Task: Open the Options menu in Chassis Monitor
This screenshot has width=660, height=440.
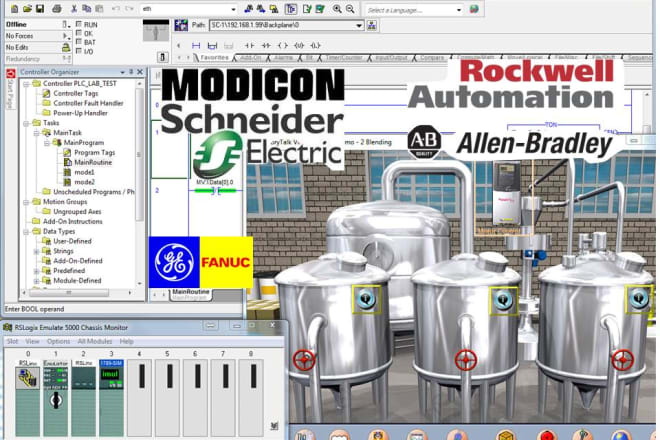Action: pyautogui.click(x=58, y=341)
